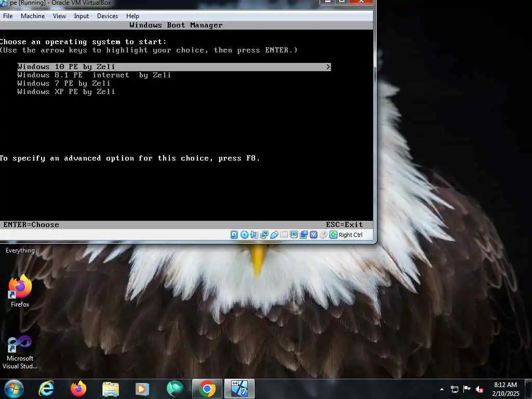Viewport: 532px width, 399px height.
Task: Click the Windows Boot Manager title text
Action: (x=176, y=25)
